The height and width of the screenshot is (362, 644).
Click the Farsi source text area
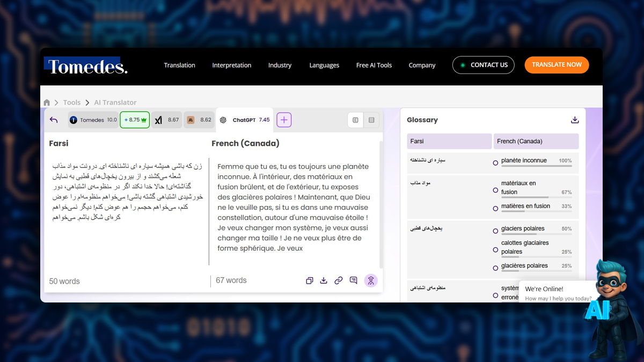127,191
